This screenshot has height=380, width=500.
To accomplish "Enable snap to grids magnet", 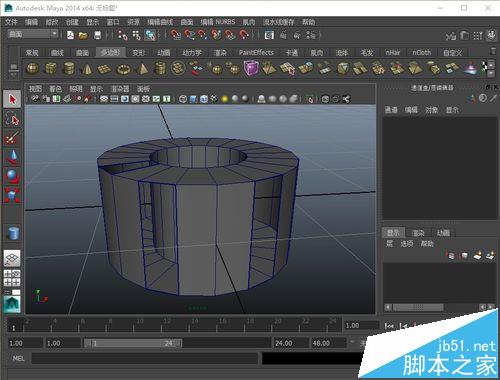I will coord(175,34).
